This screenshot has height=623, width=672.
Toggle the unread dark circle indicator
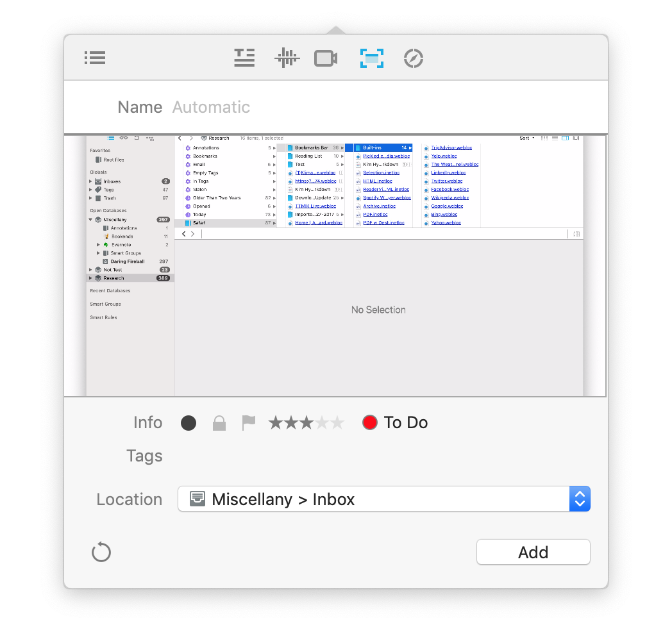point(189,423)
